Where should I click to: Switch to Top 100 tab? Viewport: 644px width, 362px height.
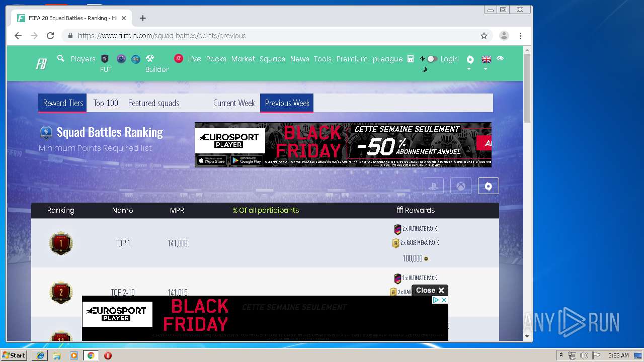tap(106, 103)
